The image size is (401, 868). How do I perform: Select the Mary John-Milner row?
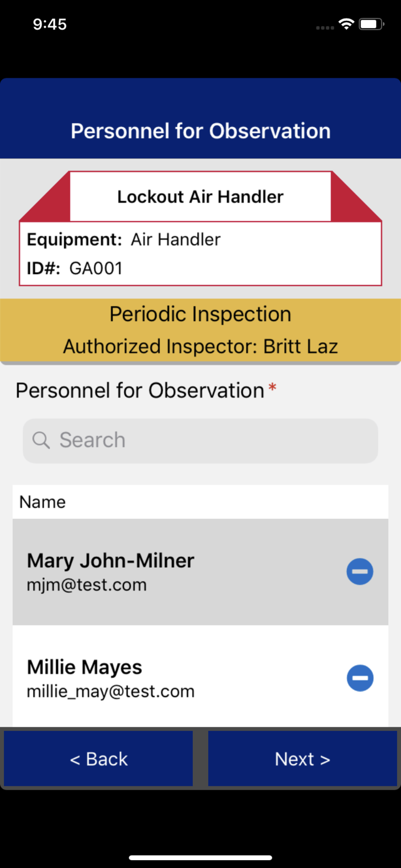point(200,572)
